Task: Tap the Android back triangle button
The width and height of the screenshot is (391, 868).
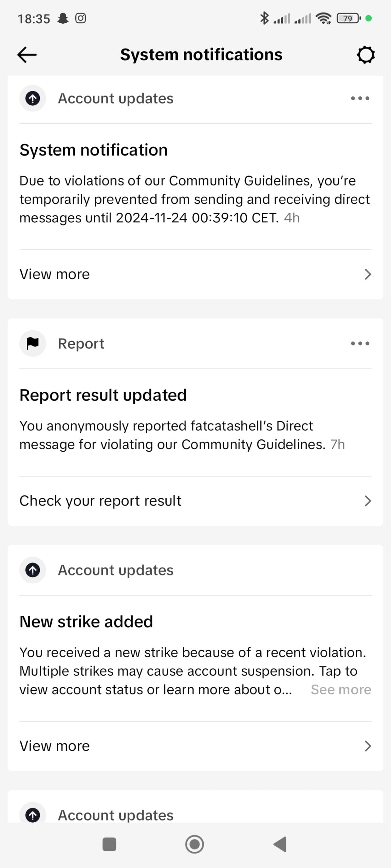Action: (280, 844)
